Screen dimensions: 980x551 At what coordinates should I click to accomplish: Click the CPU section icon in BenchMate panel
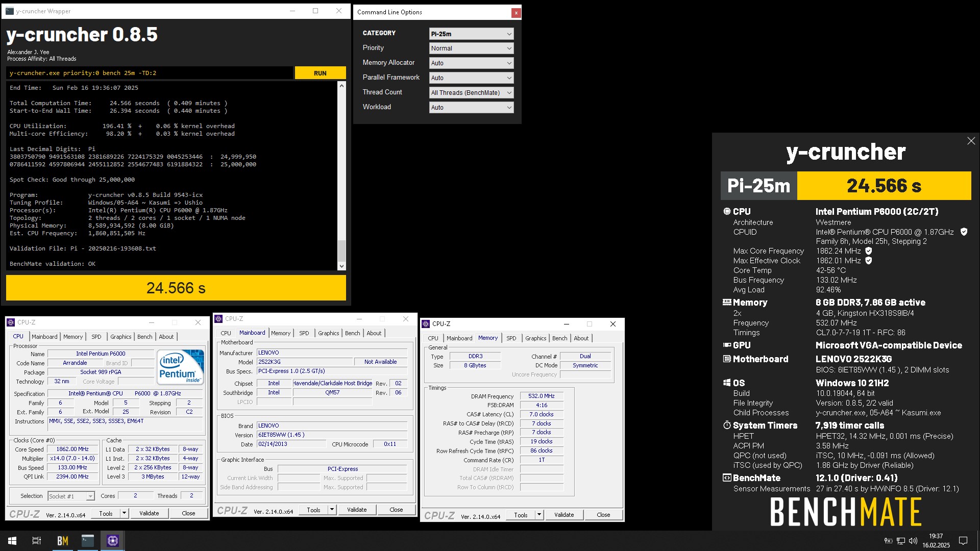coord(727,211)
